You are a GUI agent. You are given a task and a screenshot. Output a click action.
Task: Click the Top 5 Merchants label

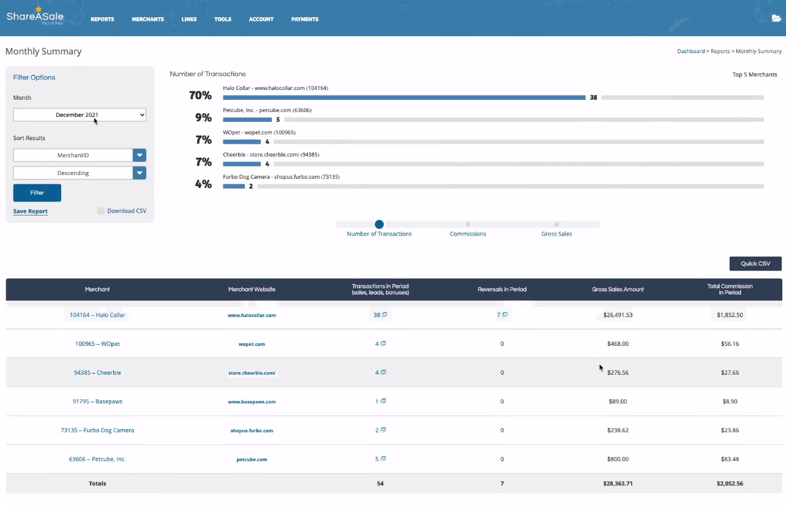point(755,75)
